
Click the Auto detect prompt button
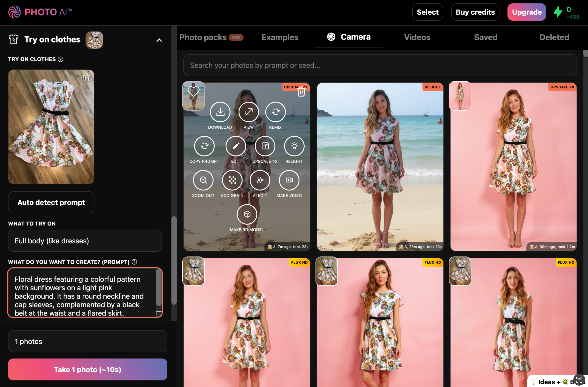pyautogui.click(x=51, y=202)
